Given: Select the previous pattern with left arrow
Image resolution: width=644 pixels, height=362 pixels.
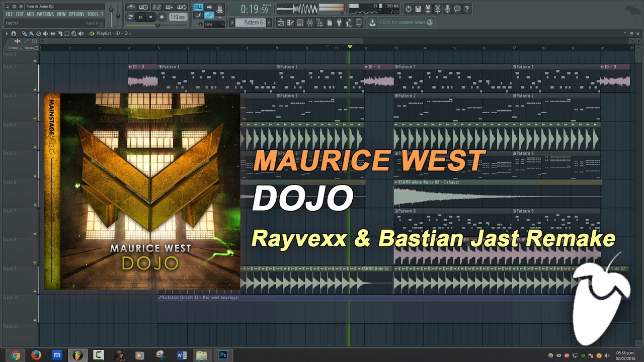Looking at the screenshot, I should [x=232, y=23].
